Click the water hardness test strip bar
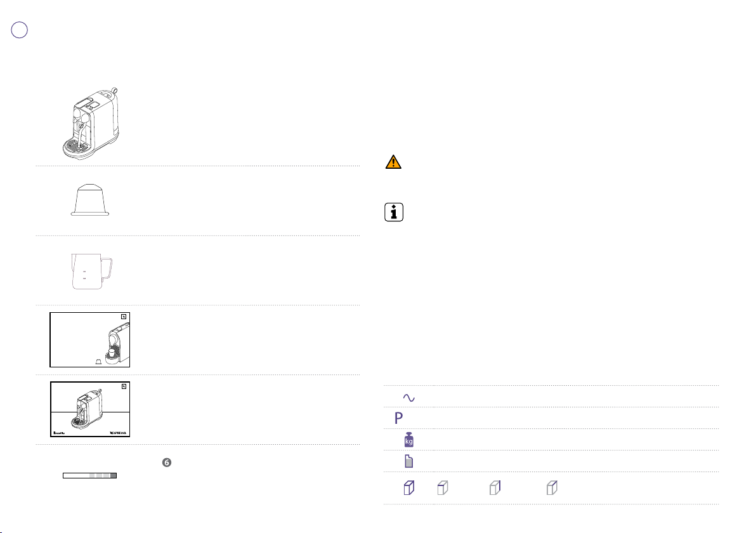 pos(89,476)
